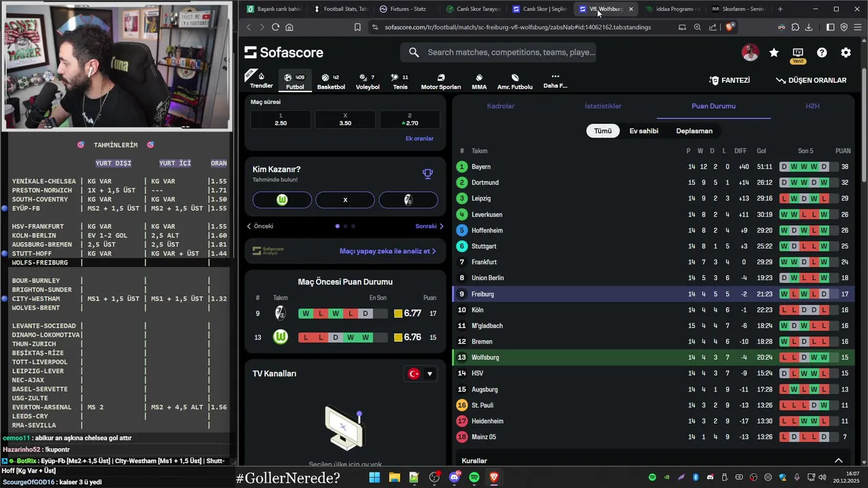Screen dimensions: 868x488
Task: Select Voleybol sport icon
Action: [368, 81]
